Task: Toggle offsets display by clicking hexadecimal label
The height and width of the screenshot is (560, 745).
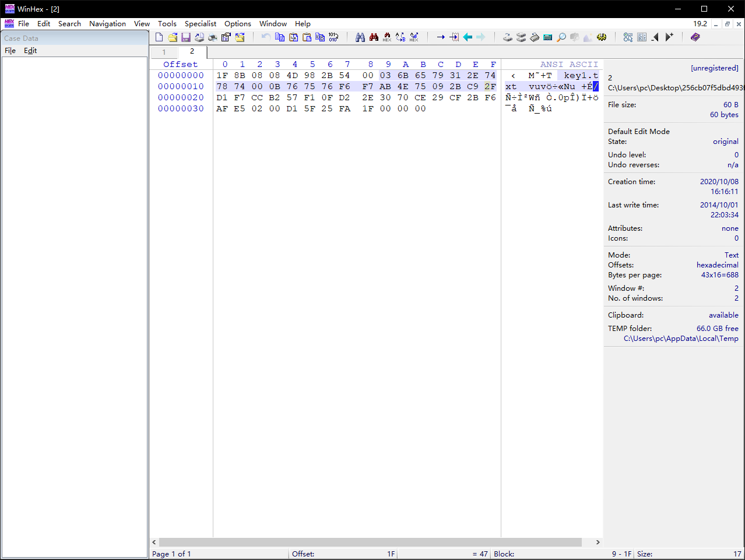Action: [x=716, y=265]
